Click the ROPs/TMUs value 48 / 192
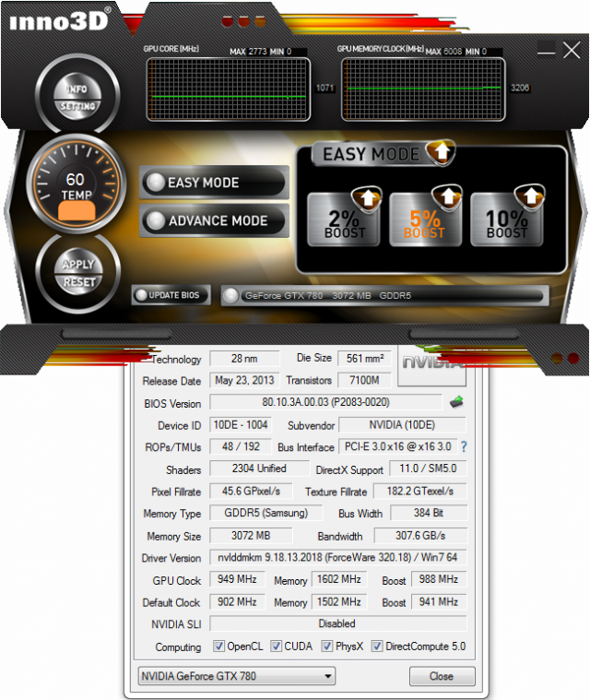 click(241, 446)
